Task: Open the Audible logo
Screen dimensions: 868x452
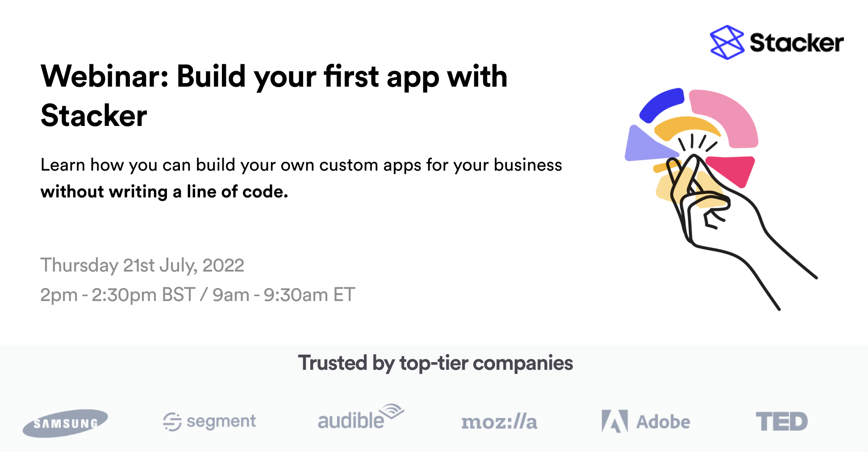Action: (361, 417)
